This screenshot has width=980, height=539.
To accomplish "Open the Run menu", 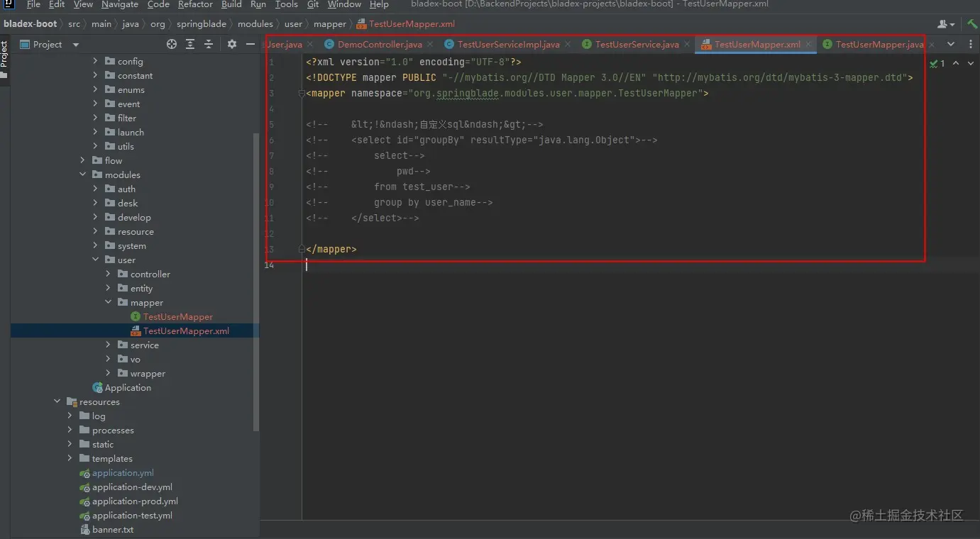I will coord(258,4).
